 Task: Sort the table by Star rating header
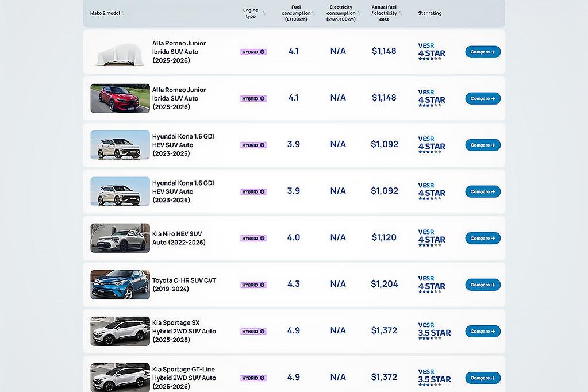(430, 13)
